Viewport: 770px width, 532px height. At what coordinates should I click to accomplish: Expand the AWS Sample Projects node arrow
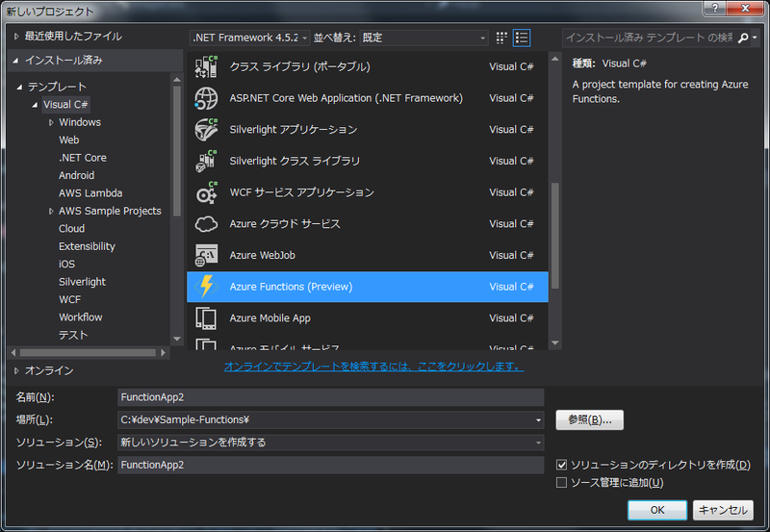(x=51, y=211)
